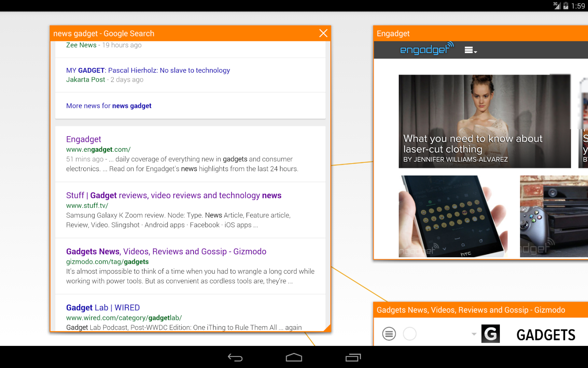Select the Engadget card title bar
The height and width of the screenshot is (368, 588).
pos(481,34)
